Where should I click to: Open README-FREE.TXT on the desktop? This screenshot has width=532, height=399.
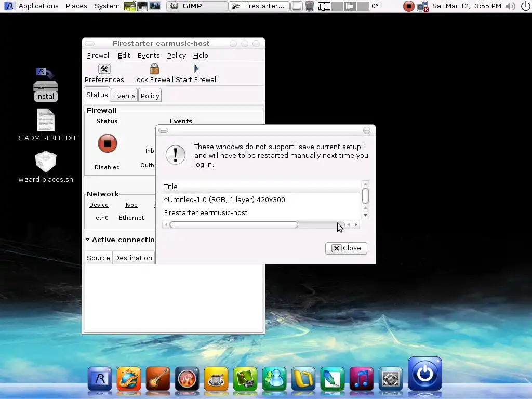click(46, 125)
